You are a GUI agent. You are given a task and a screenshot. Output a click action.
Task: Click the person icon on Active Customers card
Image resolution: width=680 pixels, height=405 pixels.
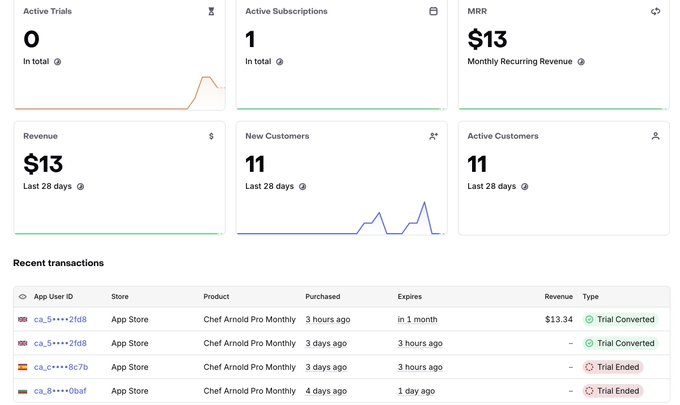coord(655,136)
